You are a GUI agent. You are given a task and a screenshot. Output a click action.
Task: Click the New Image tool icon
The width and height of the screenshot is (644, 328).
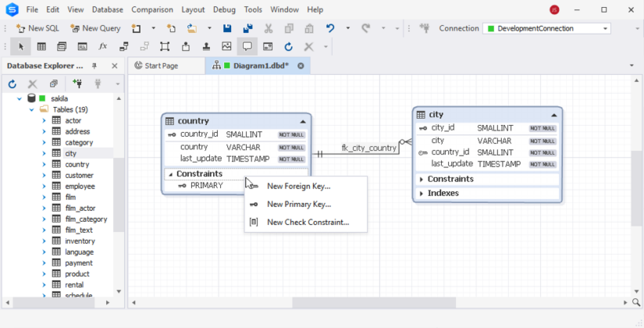click(226, 47)
